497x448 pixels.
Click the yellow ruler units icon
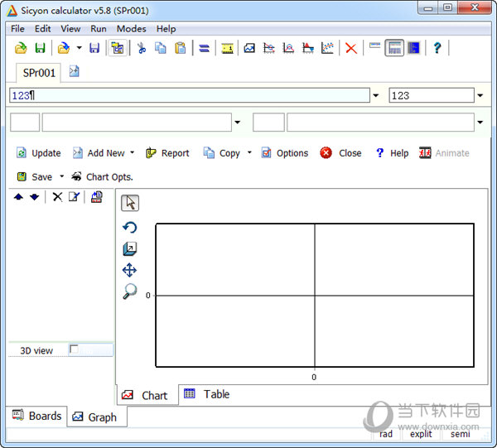[x=227, y=49]
